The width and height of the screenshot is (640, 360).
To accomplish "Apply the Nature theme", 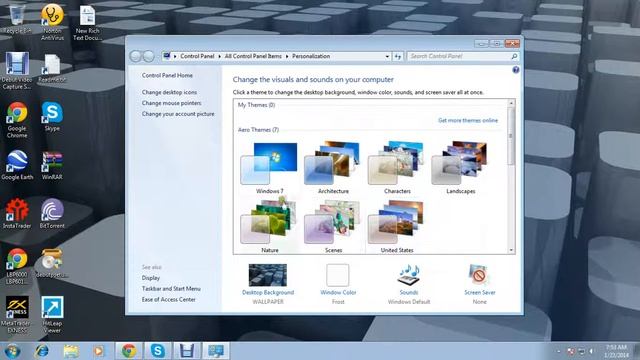I will pos(269,225).
